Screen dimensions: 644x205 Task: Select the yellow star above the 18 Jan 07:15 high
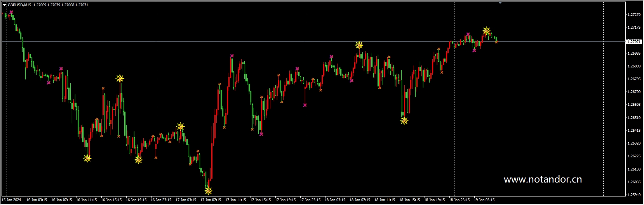tap(359, 45)
